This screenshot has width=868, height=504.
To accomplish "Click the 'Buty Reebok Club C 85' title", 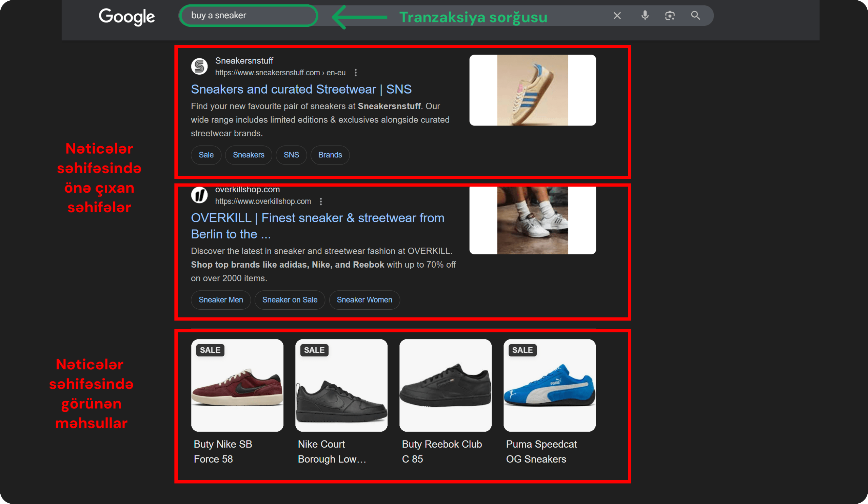I will pyautogui.click(x=442, y=452).
